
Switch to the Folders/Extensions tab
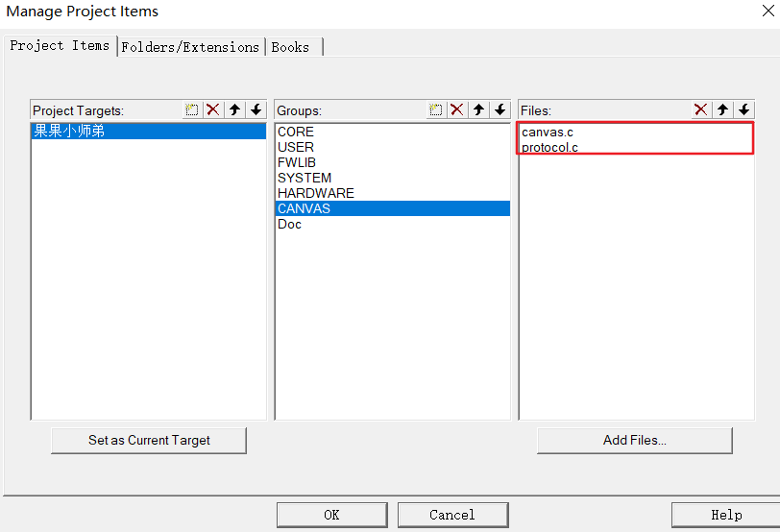pyautogui.click(x=190, y=47)
